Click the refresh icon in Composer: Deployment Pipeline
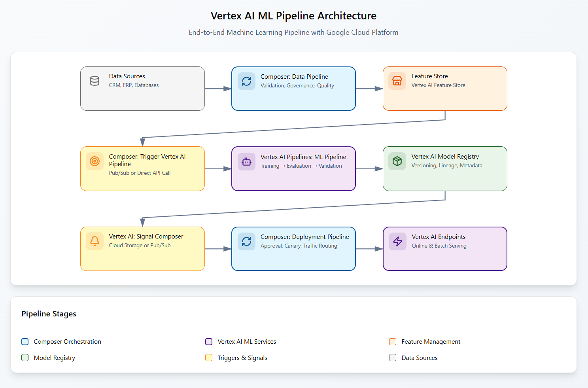The image size is (588, 388). point(246,241)
